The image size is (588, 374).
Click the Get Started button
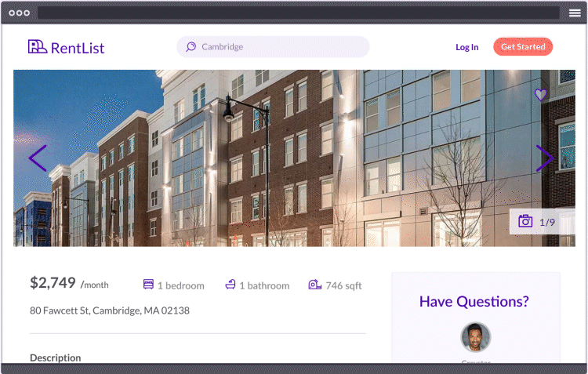coord(523,46)
